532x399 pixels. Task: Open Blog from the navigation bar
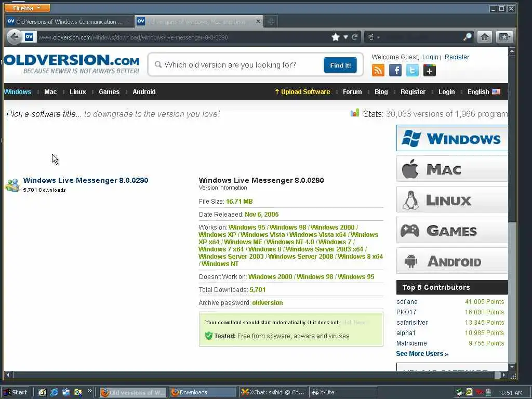(x=381, y=91)
